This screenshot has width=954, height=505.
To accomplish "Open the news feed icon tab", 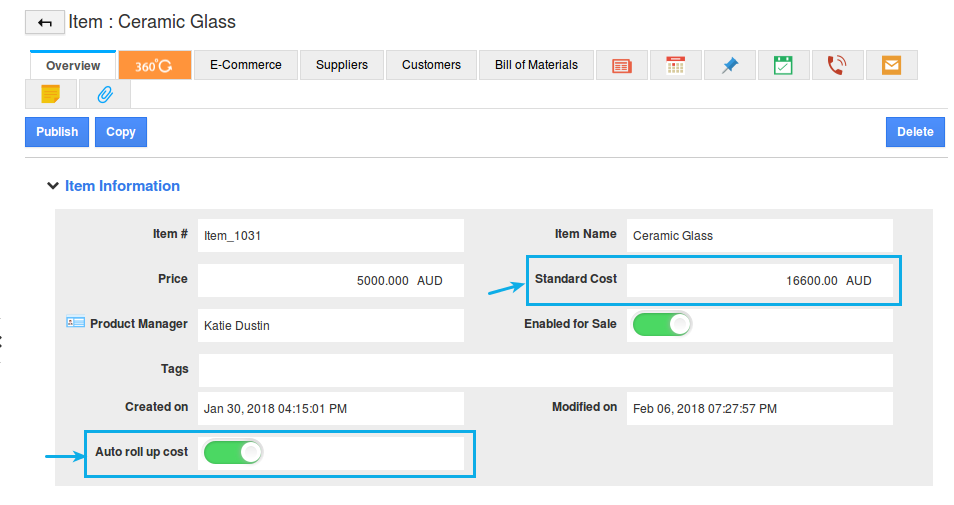I will 621,65.
